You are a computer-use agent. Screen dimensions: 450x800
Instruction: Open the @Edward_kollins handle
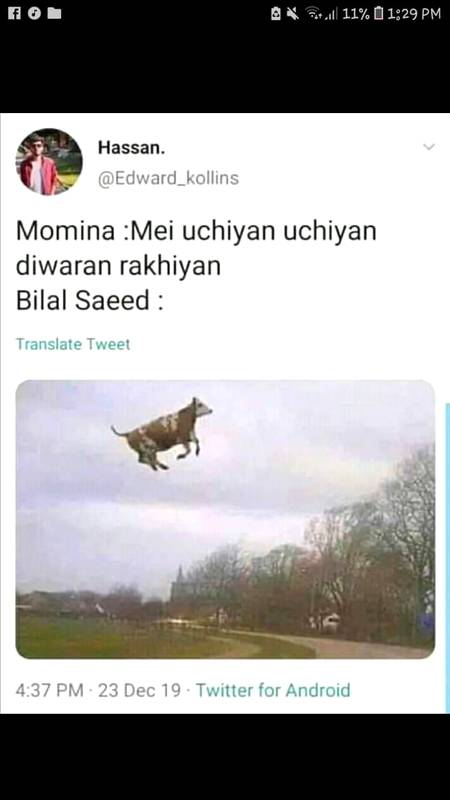pos(168,178)
